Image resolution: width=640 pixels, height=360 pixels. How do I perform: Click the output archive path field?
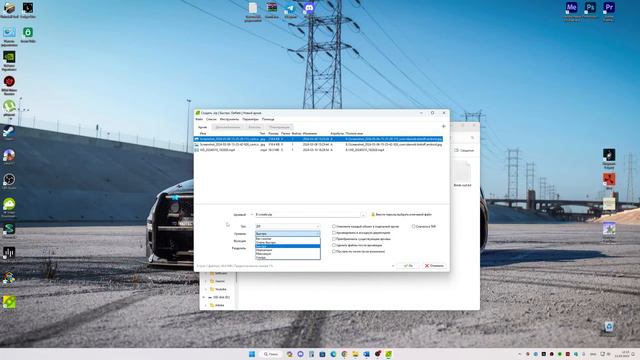(307, 215)
